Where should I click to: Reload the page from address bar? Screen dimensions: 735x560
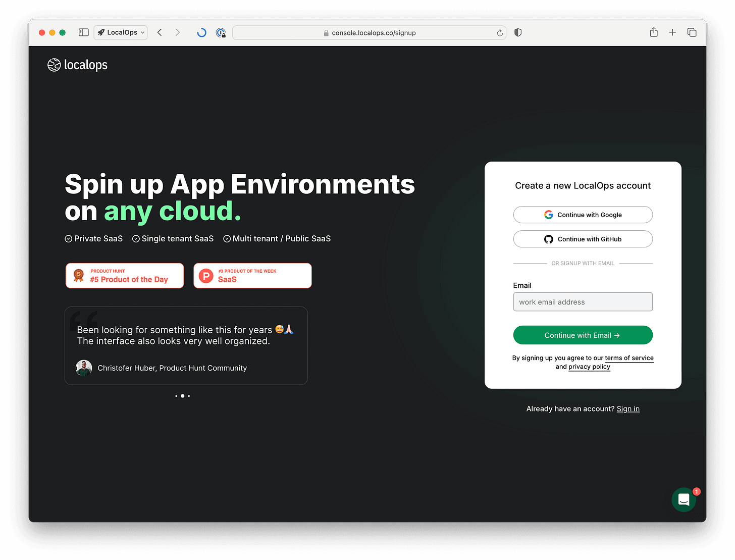point(500,33)
